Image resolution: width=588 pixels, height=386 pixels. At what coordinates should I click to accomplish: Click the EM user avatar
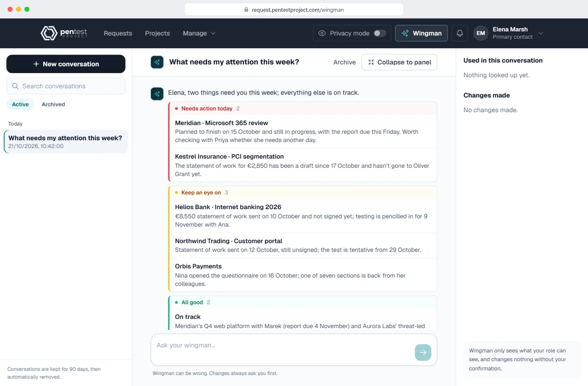[x=481, y=33]
